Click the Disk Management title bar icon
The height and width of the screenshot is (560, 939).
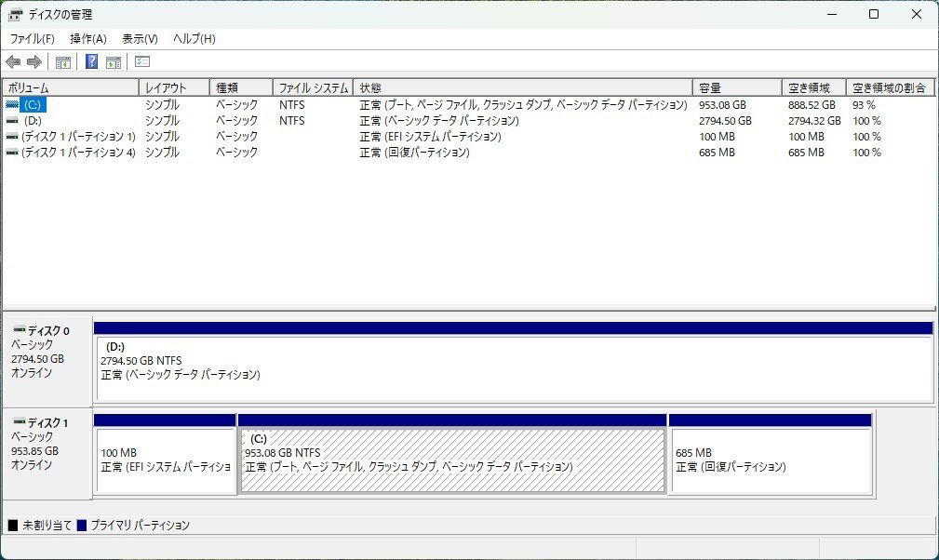tap(15, 14)
